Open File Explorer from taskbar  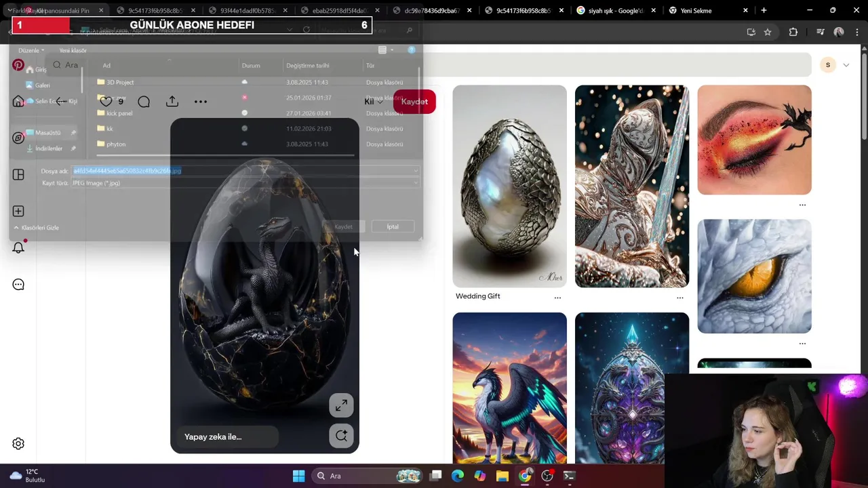tap(502, 476)
